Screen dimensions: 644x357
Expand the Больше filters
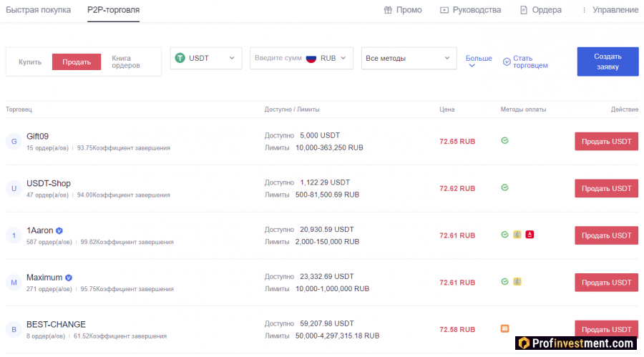click(479, 60)
